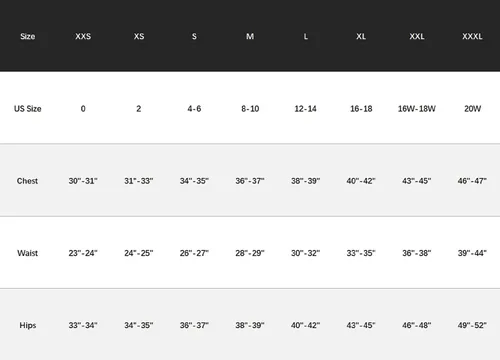Select waist measurement 30"-32" cell
This screenshot has height=360, width=500.
305,253
